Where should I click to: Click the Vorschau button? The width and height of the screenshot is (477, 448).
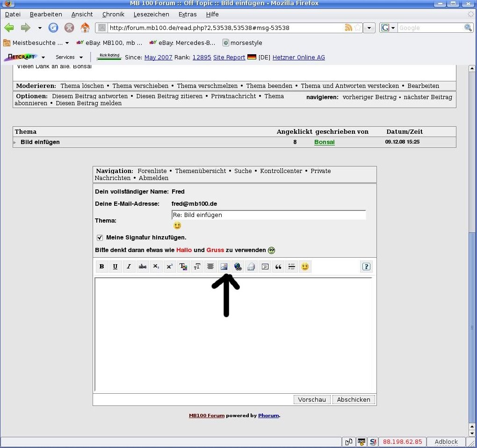[x=312, y=399]
